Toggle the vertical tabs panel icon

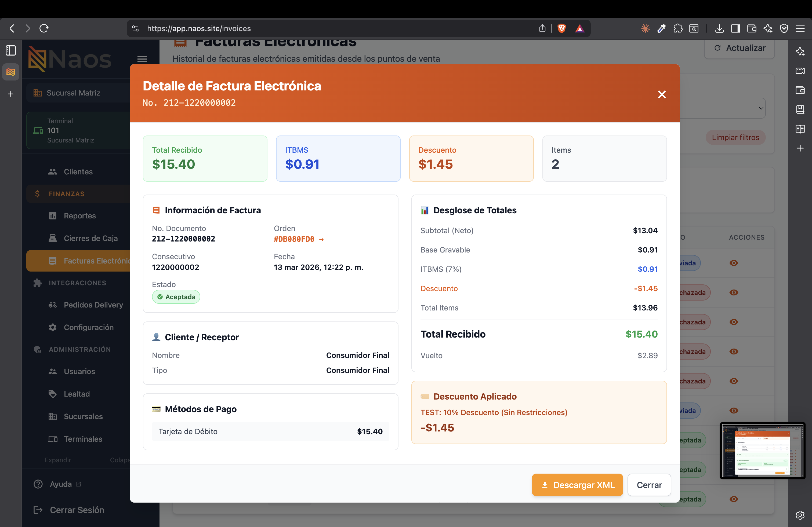(10, 50)
